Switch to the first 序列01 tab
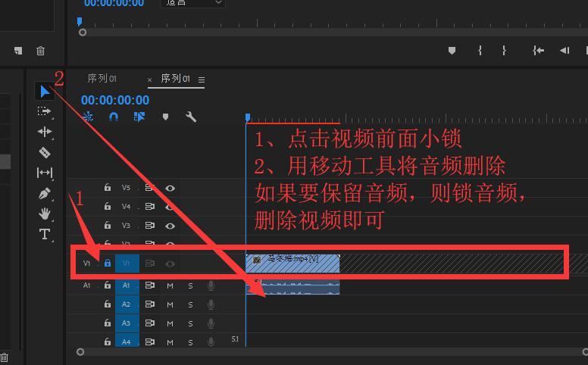588x365 pixels. [102, 78]
